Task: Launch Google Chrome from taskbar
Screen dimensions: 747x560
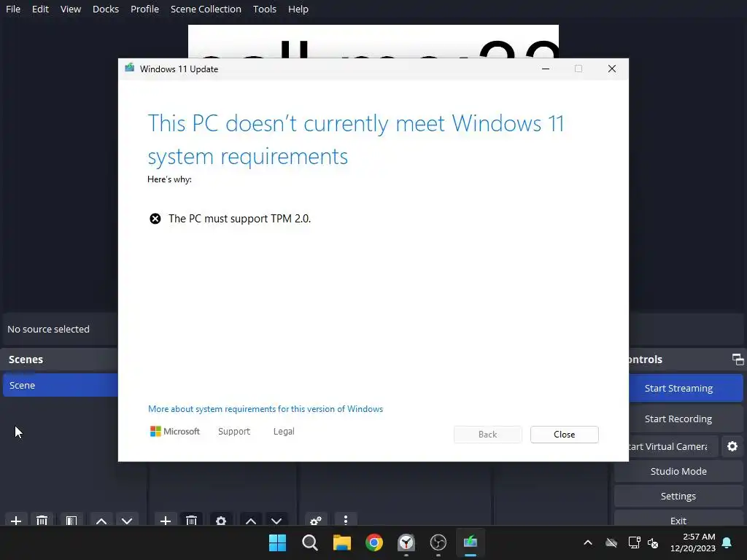Action: pos(374,542)
